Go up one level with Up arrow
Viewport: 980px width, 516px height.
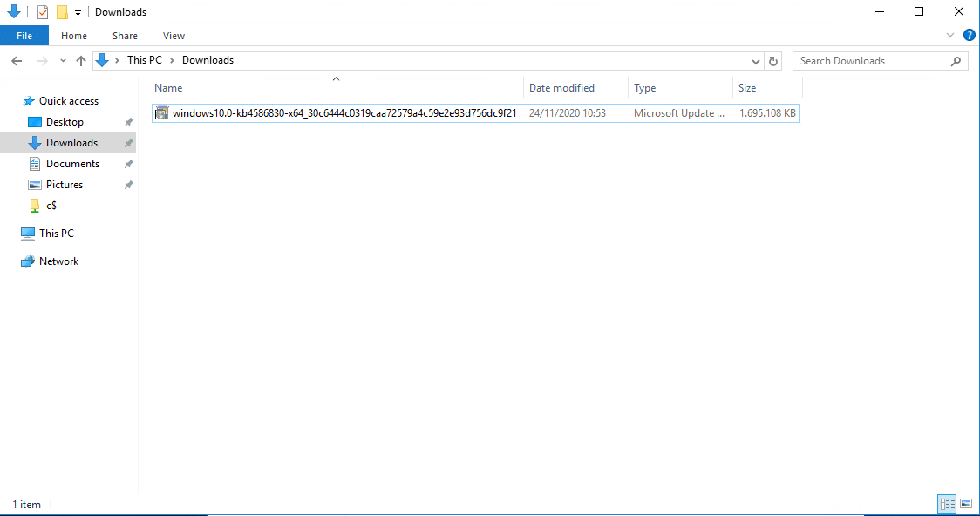point(80,61)
